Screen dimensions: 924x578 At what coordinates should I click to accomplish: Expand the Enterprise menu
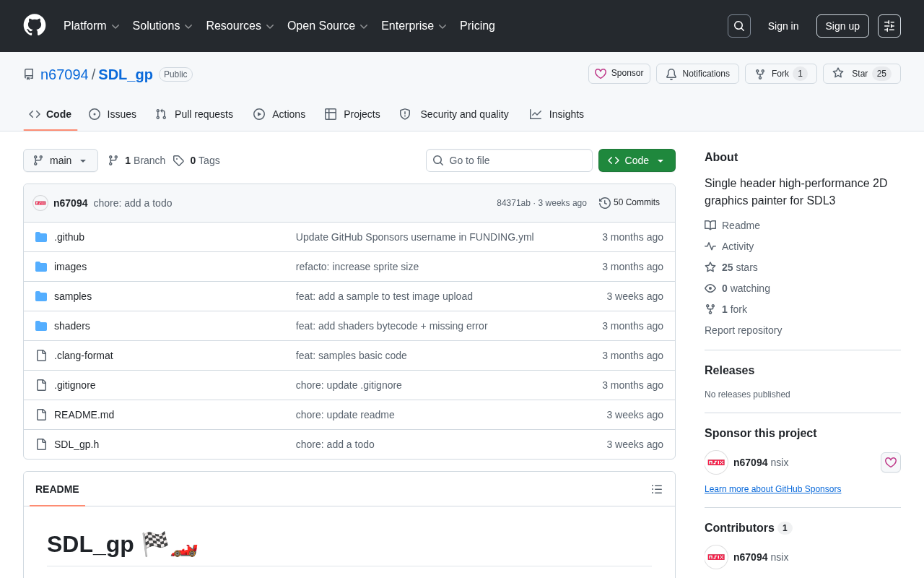pos(414,26)
